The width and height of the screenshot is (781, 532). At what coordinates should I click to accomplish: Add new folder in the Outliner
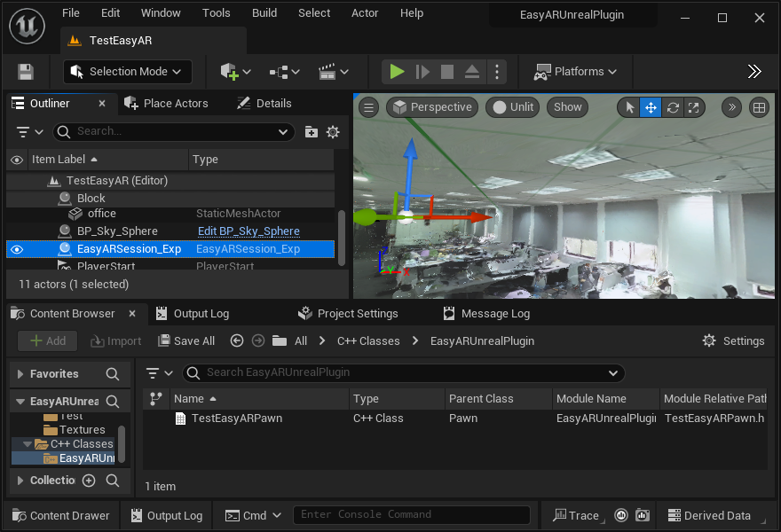pos(311,132)
